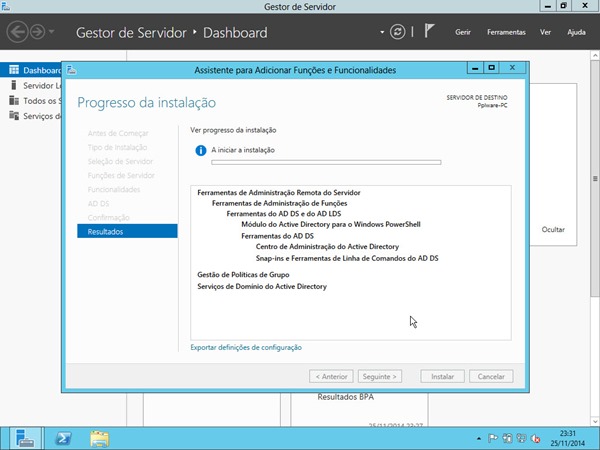Click the back navigation arrow in Gestor de Servidor
600x450 pixels.
(x=17, y=32)
